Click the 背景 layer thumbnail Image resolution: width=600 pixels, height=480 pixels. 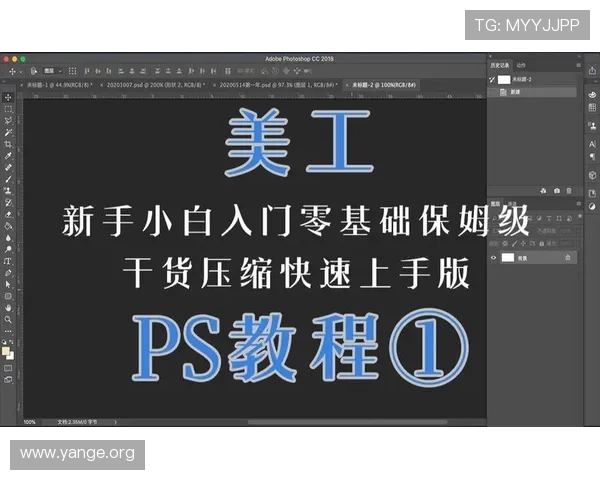pos(508,258)
